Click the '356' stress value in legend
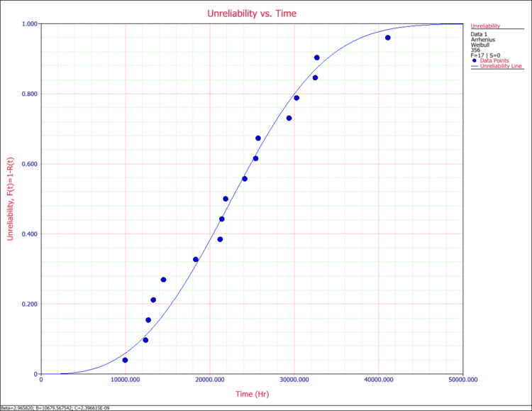The width and height of the screenshot is (532, 411). (475, 50)
